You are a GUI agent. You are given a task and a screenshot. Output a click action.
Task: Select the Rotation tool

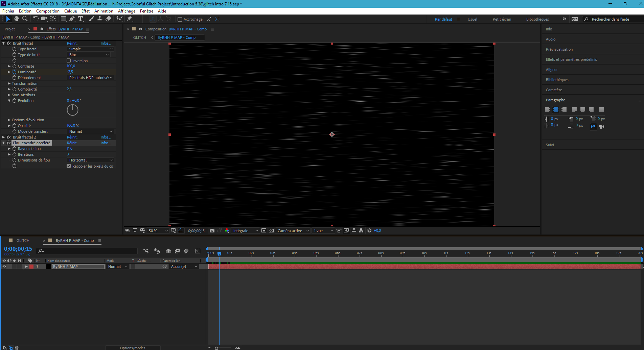tap(36, 19)
